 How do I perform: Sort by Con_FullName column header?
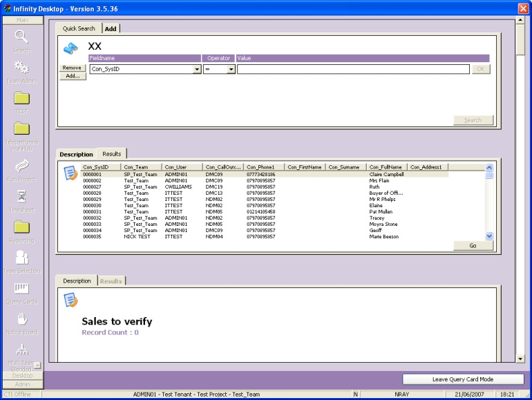click(387, 167)
